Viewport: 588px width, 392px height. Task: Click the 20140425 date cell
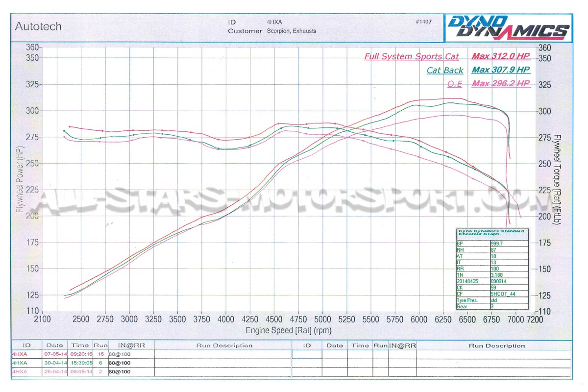[x=467, y=281]
